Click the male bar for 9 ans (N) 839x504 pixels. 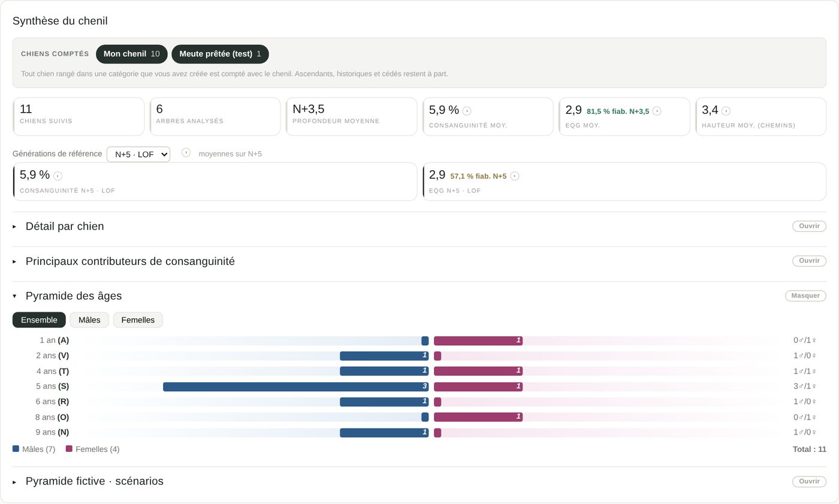384,433
